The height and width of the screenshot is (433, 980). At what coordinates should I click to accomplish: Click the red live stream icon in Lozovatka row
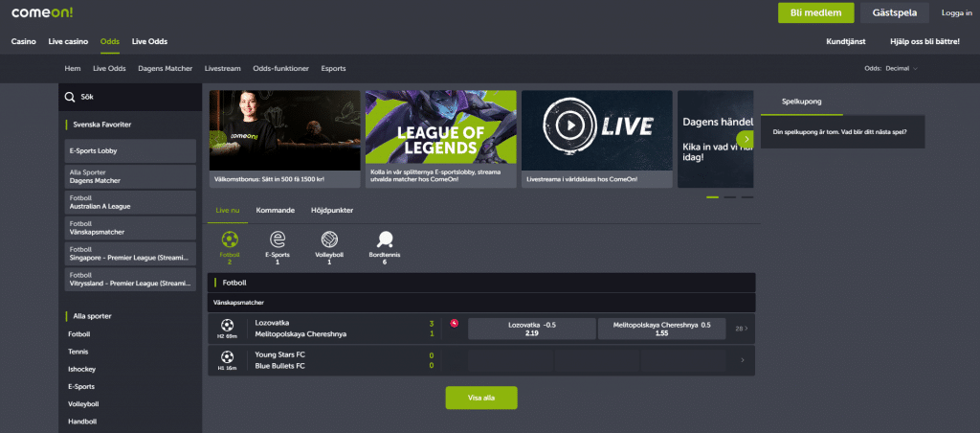[x=455, y=323]
